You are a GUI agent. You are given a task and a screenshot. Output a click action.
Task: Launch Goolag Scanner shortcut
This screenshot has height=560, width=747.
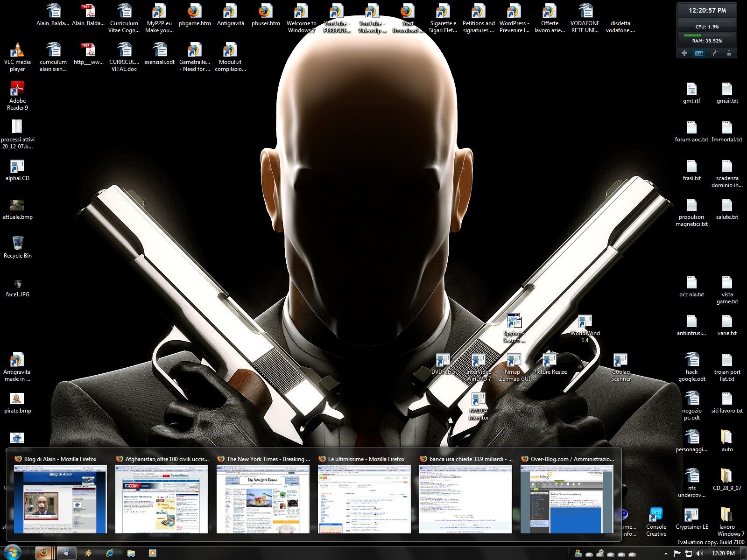point(620,367)
